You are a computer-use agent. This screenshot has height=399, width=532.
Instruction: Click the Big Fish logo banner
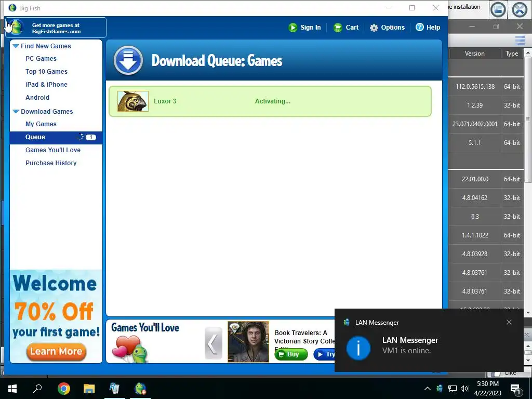point(56,28)
